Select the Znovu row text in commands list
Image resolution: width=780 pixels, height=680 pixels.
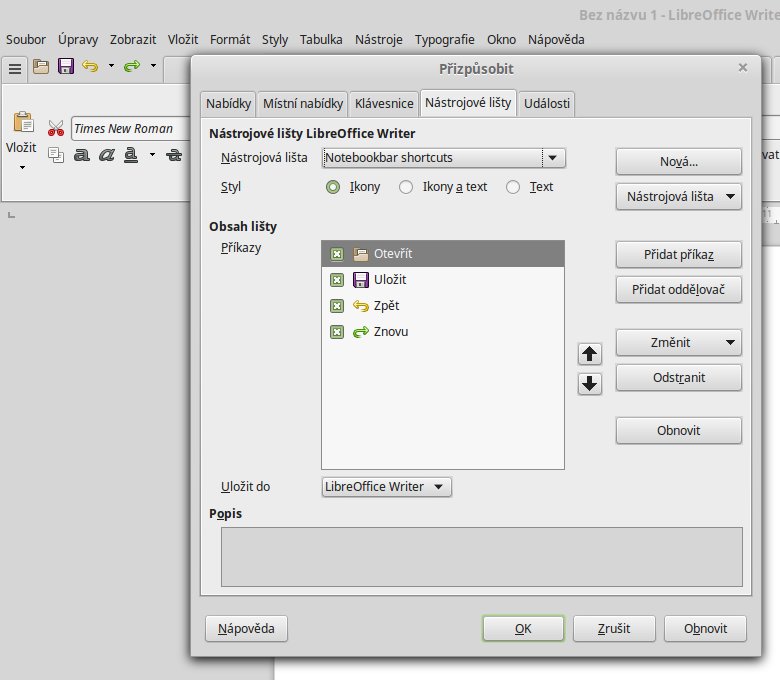click(x=390, y=332)
